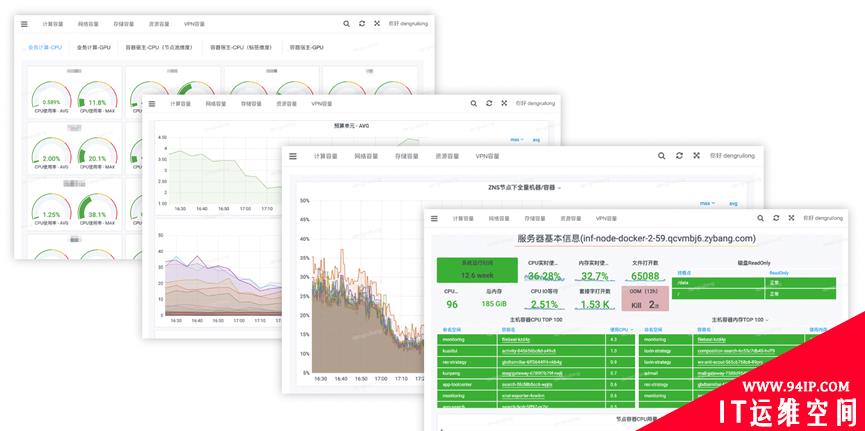Image resolution: width=865 pixels, height=431 pixels.
Task: Toggle fullscreen icon in the 预算单元 - AVG window
Action: tap(504, 103)
